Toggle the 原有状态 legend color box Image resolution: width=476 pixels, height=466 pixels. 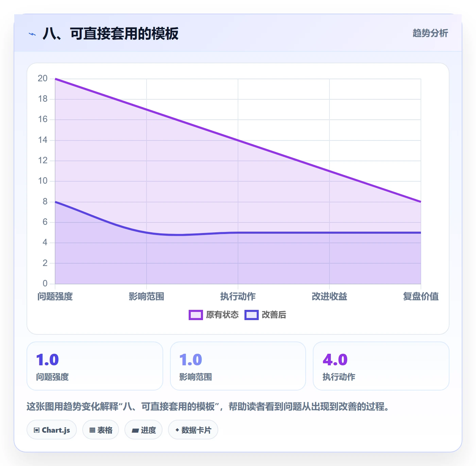(195, 315)
